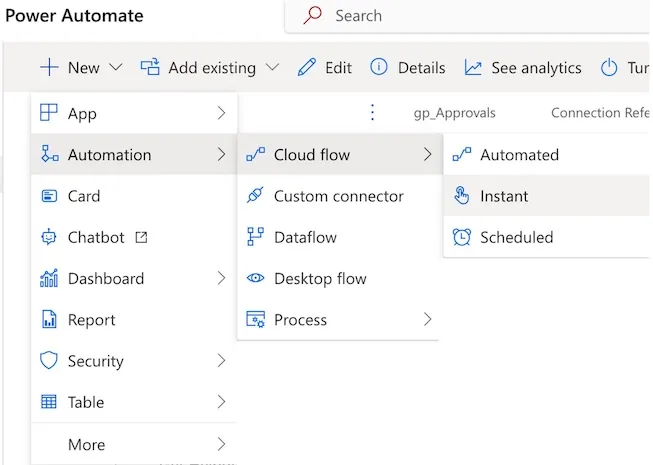The image size is (653, 465).
Task: Select Report from the New menu
Action: click(x=134, y=319)
